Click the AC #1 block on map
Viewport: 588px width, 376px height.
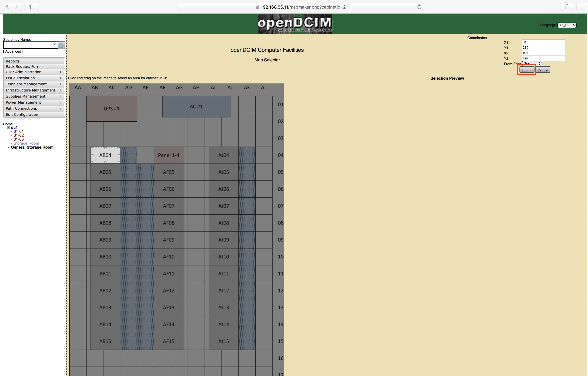pyautogui.click(x=196, y=107)
